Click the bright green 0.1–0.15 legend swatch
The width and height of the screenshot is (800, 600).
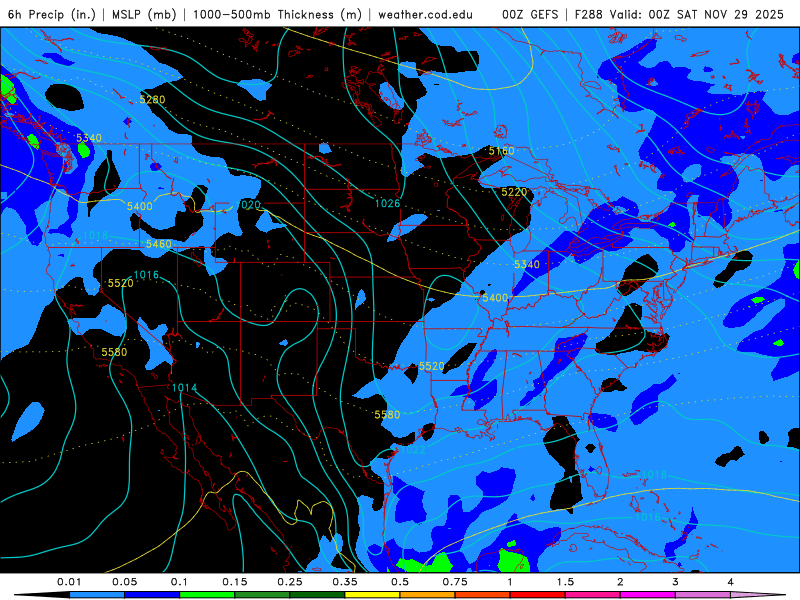[207, 595]
